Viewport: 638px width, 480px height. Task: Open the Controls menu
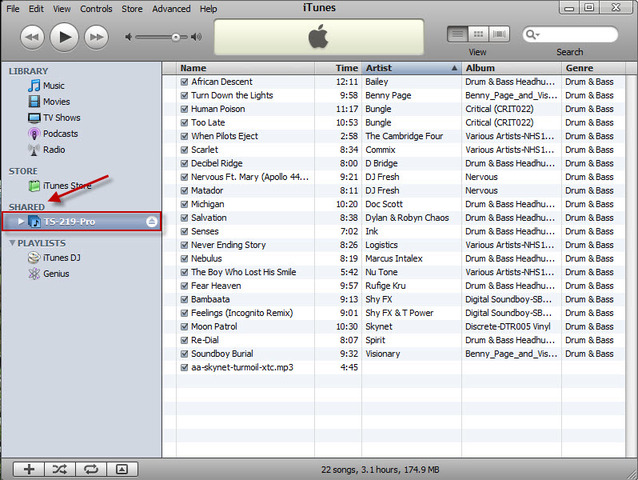tap(96, 9)
